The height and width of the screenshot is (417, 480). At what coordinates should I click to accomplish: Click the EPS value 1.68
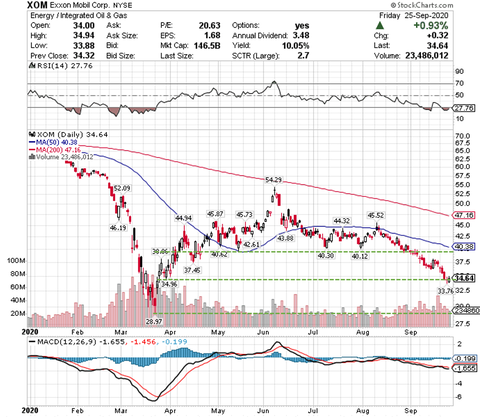pos(212,36)
